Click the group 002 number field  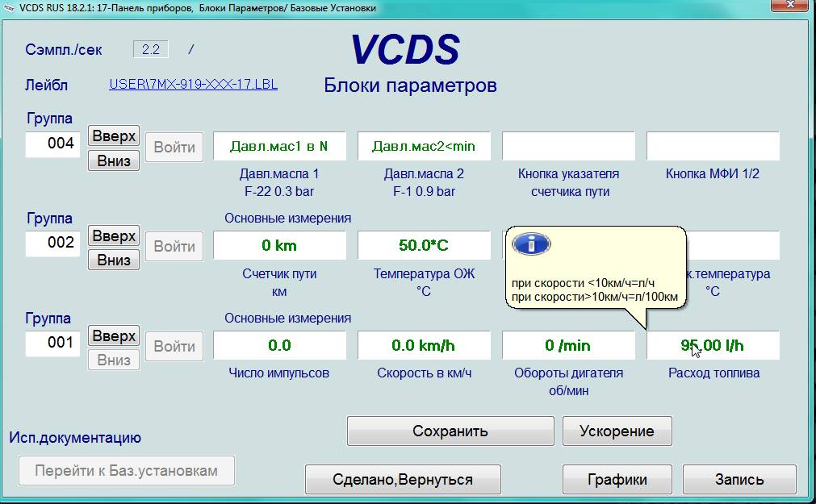(53, 243)
